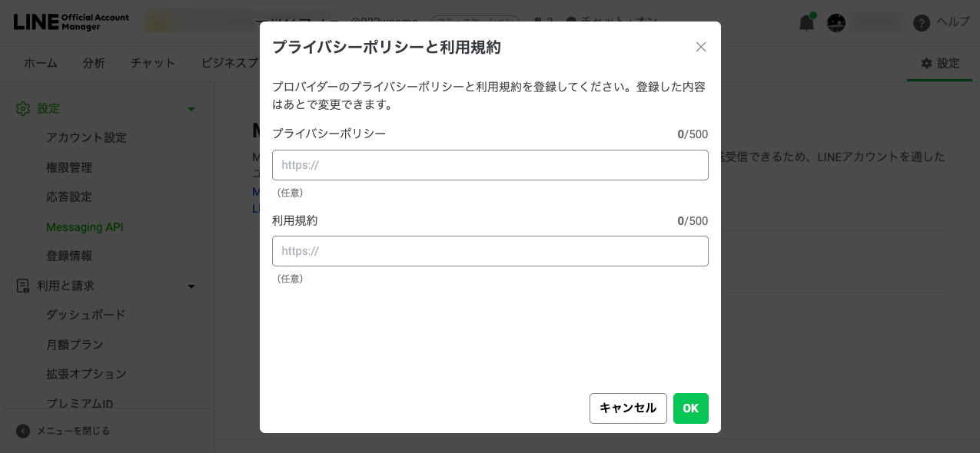Open the help question mark icon
Image resolution: width=980 pixels, height=453 pixels.
click(922, 23)
